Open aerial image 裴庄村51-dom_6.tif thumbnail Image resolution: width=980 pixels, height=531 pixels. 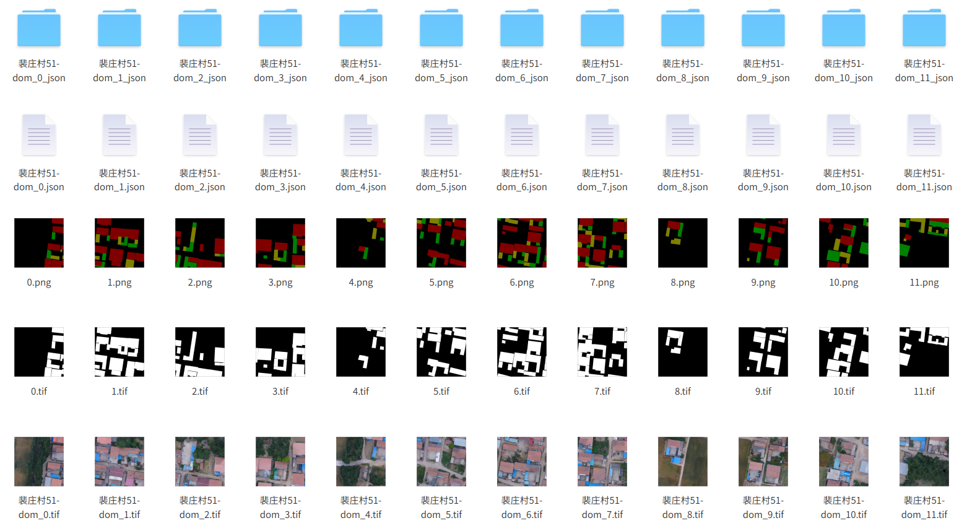[x=522, y=462]
